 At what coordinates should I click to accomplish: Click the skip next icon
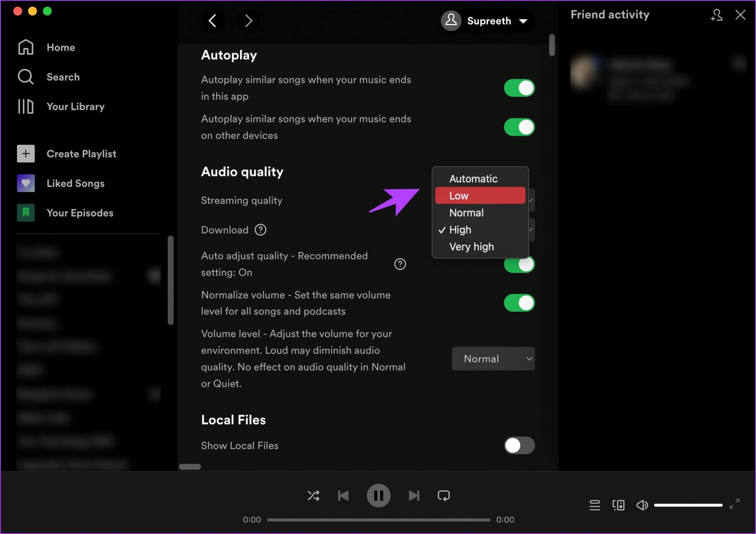pos(413,495)
